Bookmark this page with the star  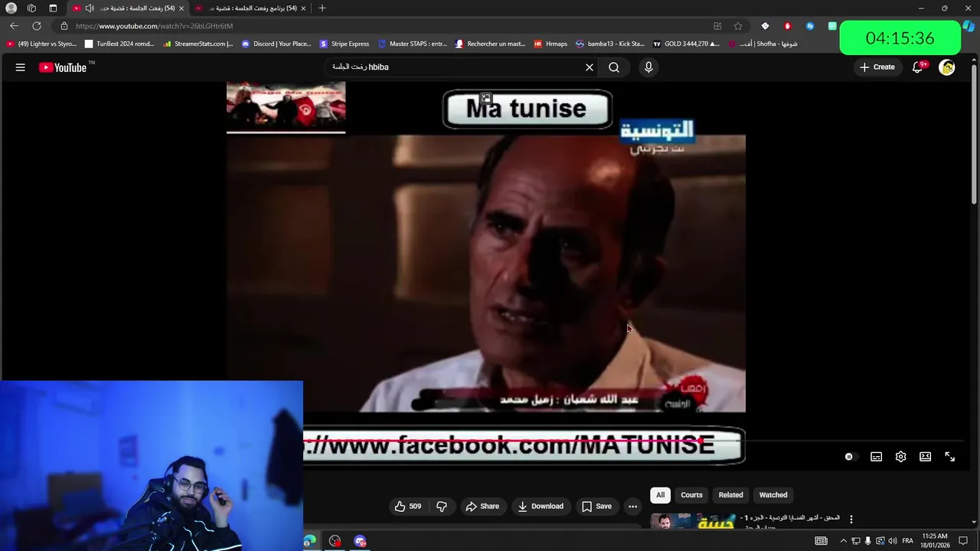[738, 26]
